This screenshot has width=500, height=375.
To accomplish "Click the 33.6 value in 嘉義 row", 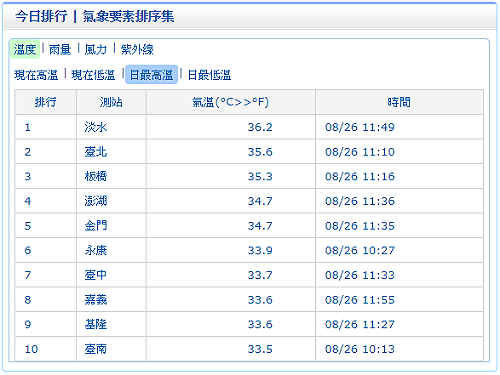I will pyautogui.click(x=260, y=300).
